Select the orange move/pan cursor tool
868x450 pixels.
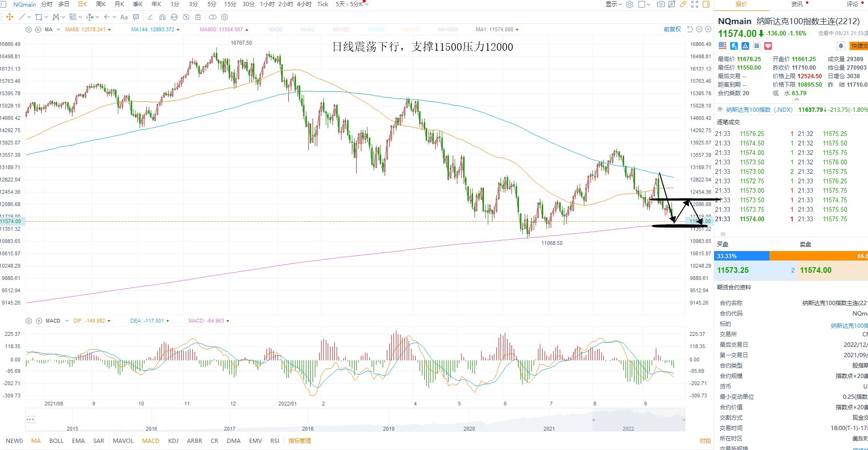(9, 17)
